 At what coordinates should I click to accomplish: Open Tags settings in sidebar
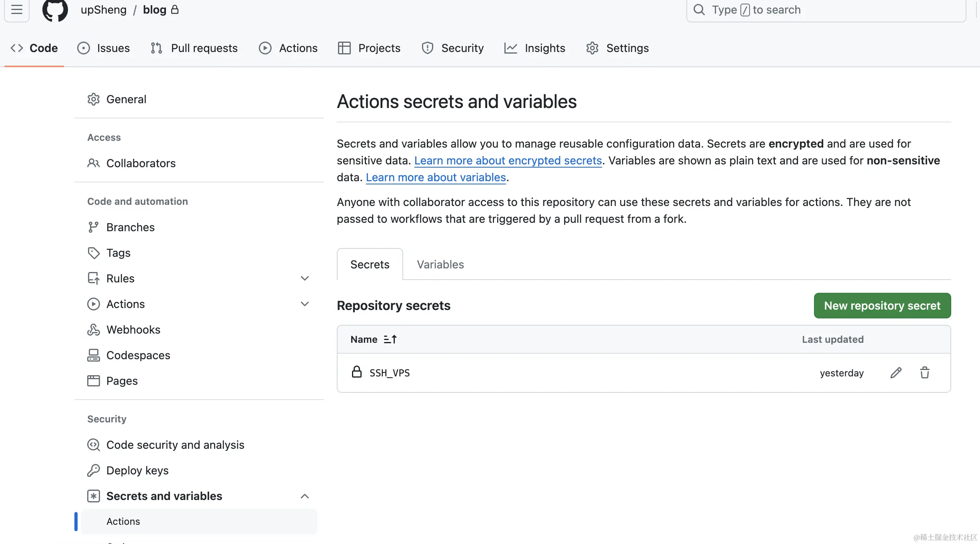pos(118,253)
